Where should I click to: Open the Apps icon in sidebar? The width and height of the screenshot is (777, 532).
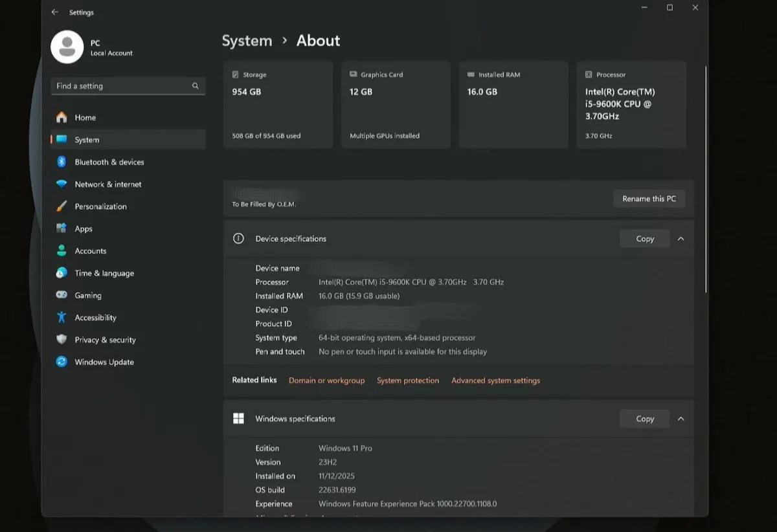(x=62, y=228)
